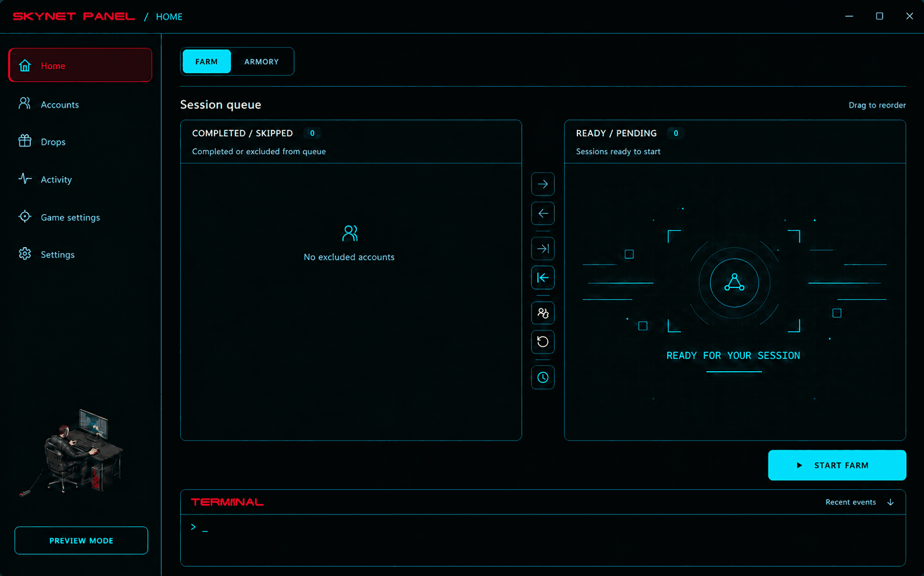Click the Game settings crosshair icon
The width and height of the screenshot is (924, 576).
click(25, 216)
